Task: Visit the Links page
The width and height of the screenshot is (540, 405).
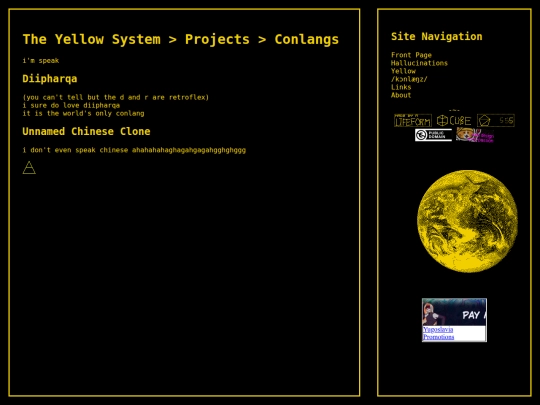Action: coord(401,87)
